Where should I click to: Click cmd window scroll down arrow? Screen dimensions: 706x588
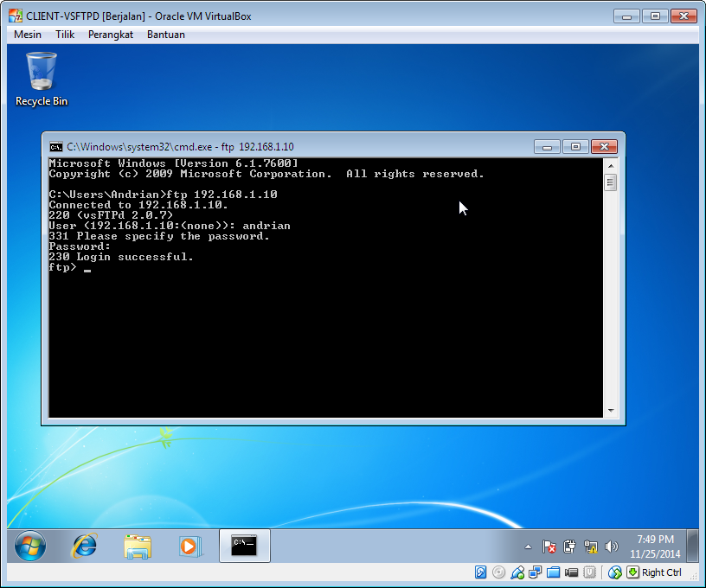[x=611, y=410]
